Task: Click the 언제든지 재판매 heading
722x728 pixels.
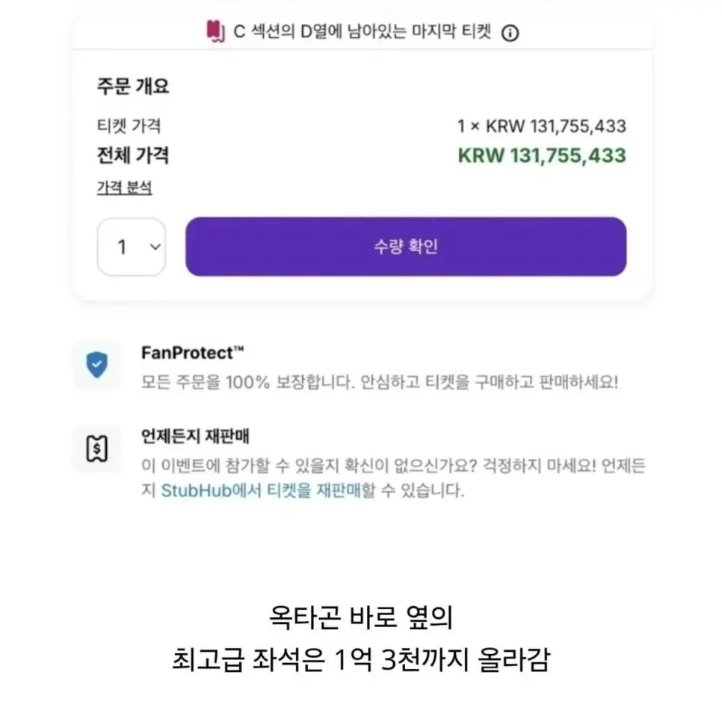Action: tap(195, 436)
